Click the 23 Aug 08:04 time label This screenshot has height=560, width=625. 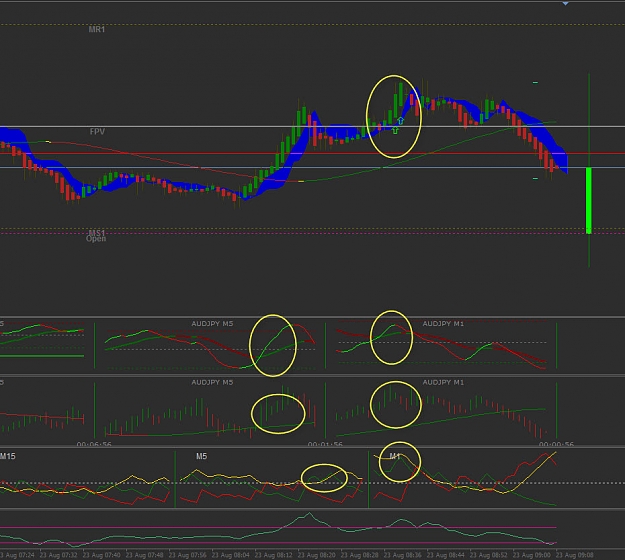[230, 554]
